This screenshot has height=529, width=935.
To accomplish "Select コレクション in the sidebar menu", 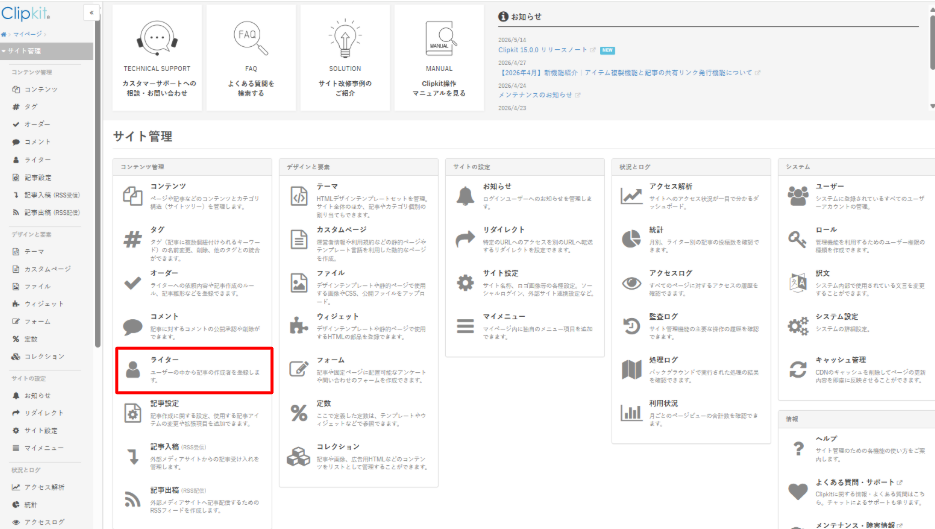I will (44, 357).
